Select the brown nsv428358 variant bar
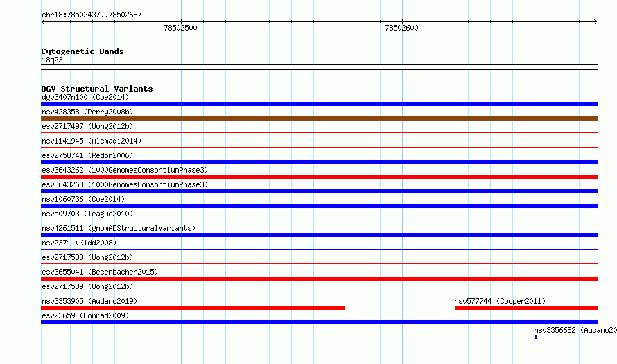617x364 pixels. pos(319,119)
